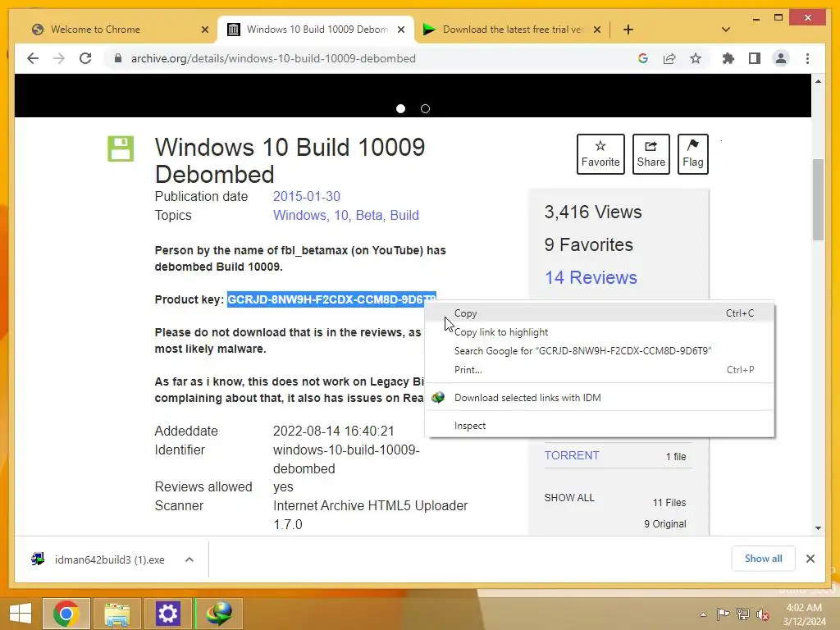Image resolution: width=840 pixels, height=630 pixels.
Task: Share this archive item
Action: click(x=651, y=154)
